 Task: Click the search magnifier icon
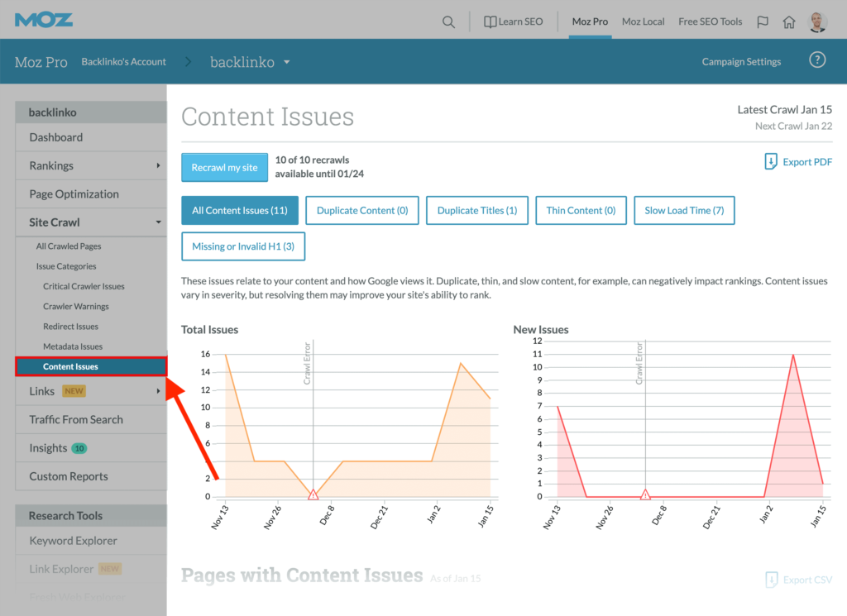pyautogui.click(x=448, y=21)
